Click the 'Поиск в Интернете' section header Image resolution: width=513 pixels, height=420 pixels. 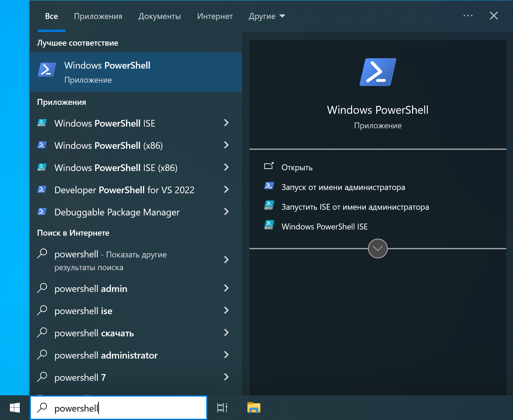pos(73,233)
